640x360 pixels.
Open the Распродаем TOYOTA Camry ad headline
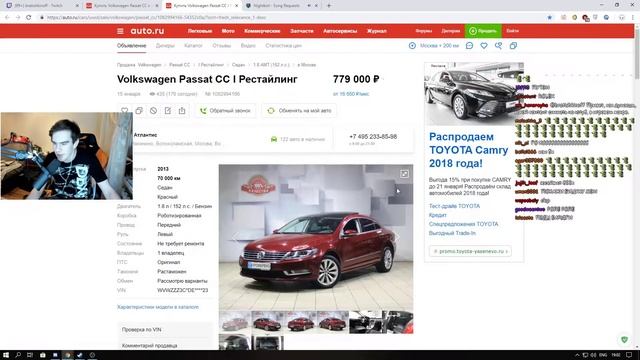[x=469, y=150]
